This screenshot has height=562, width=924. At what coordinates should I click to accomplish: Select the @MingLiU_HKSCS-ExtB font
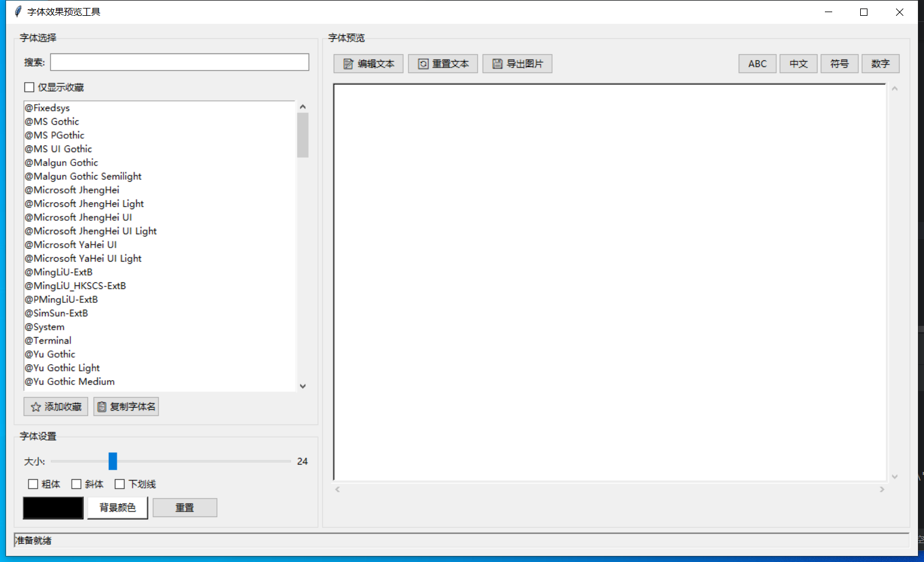[x=159, y=286]
